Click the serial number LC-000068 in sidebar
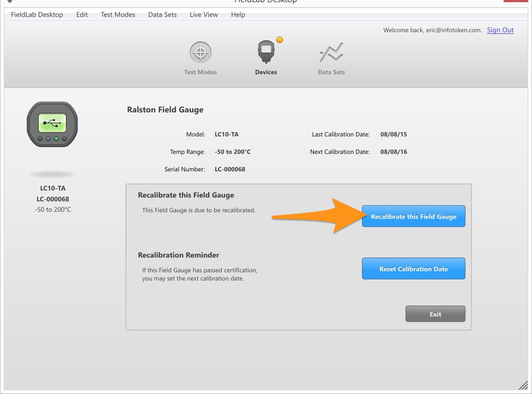This screenshot has width=532, height=394. (x=52, y=199)
